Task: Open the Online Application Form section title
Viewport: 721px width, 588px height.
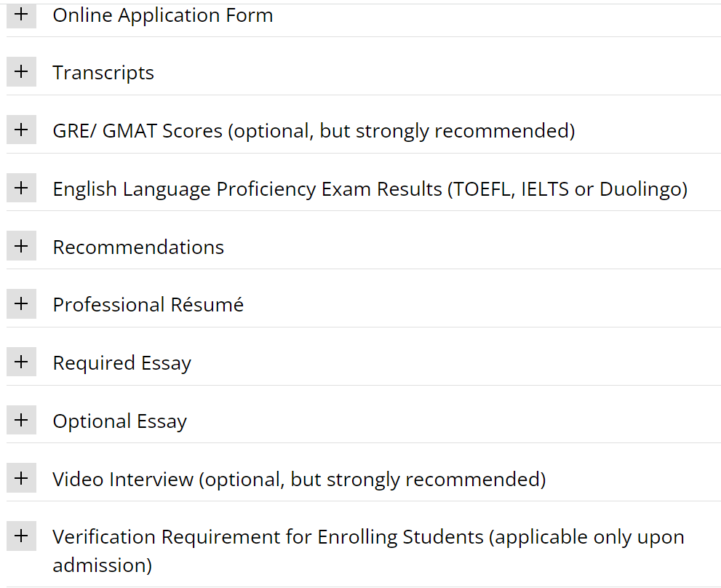Action: pyautogui.click(x=163, y=15)
